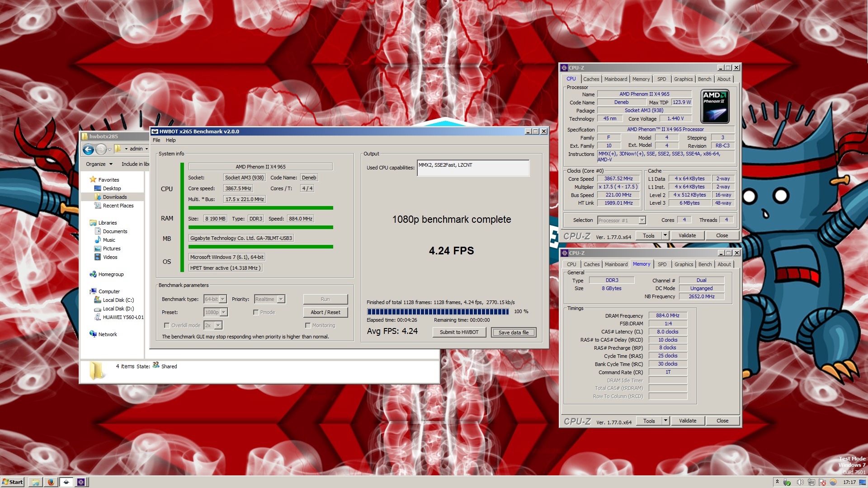Open the Videos library icon
868x488 pixels.
(x=97, y=257)
